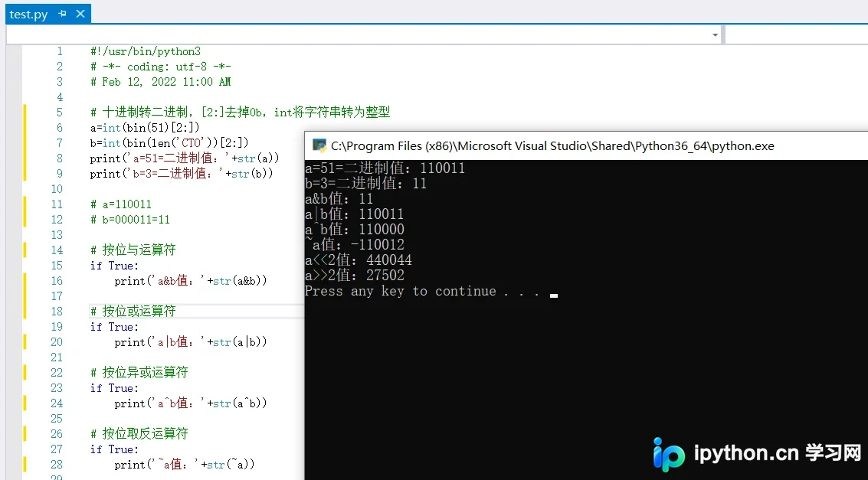Screen dimensions: 868x480
Task: Click console output 'a<<2值: 440044'
Action: point(359,260)
